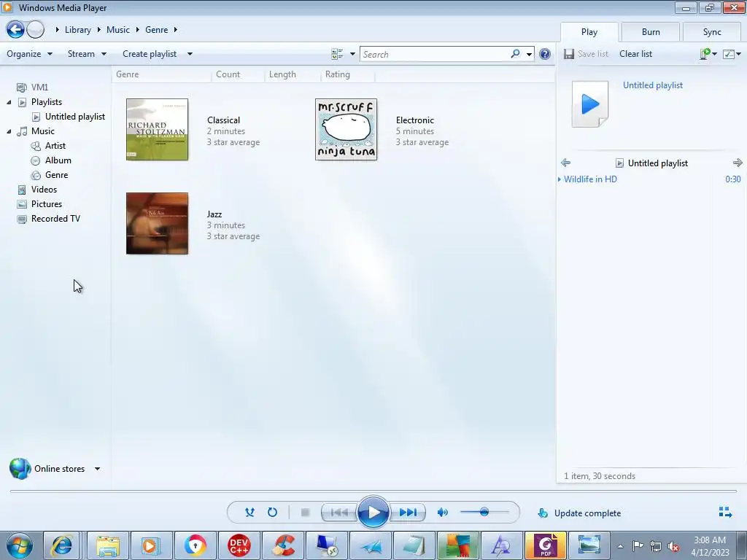
Task: Open the view options dropdown arrow
Action: 352,54
